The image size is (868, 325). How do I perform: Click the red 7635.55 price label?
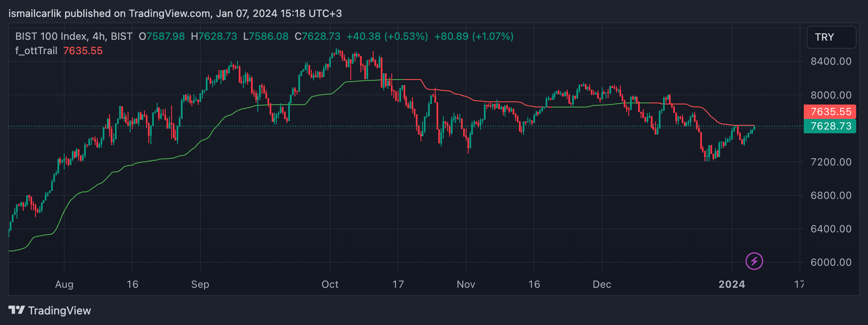click(830, 112)
